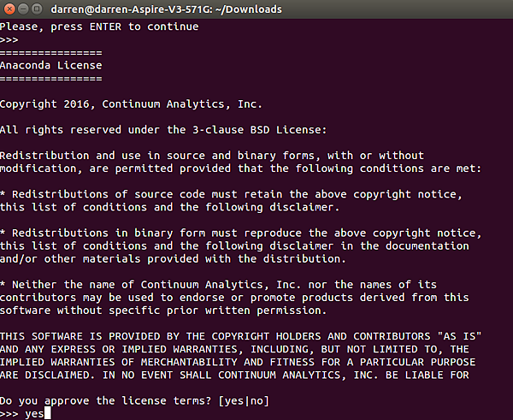Minimize the terminal window

coord(23,9)
